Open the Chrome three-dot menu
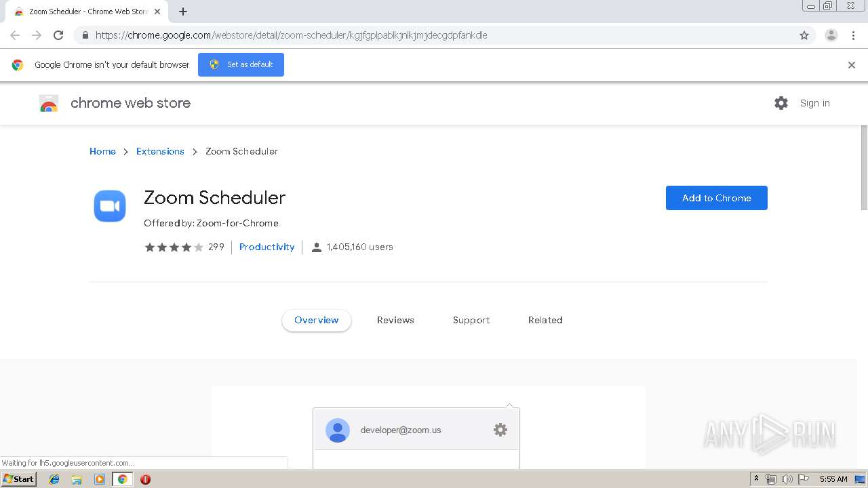The height and width of the screenshot is (488, 868). (x=853, y=35)
